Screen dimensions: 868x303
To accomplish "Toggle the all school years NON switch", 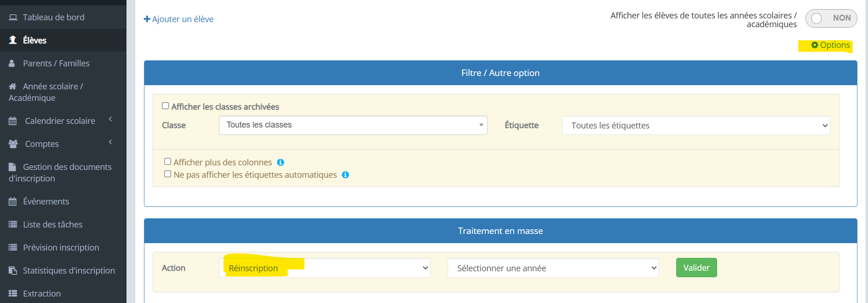I will point(831,18).
